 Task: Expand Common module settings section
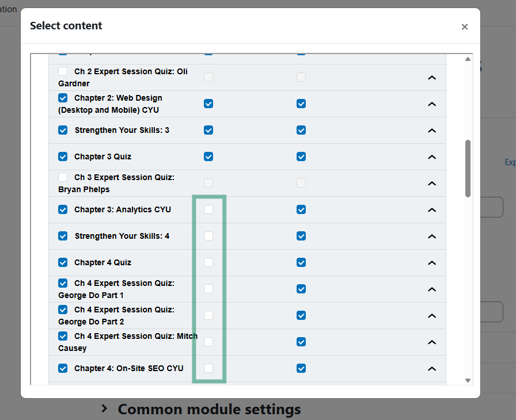[201, 409]
